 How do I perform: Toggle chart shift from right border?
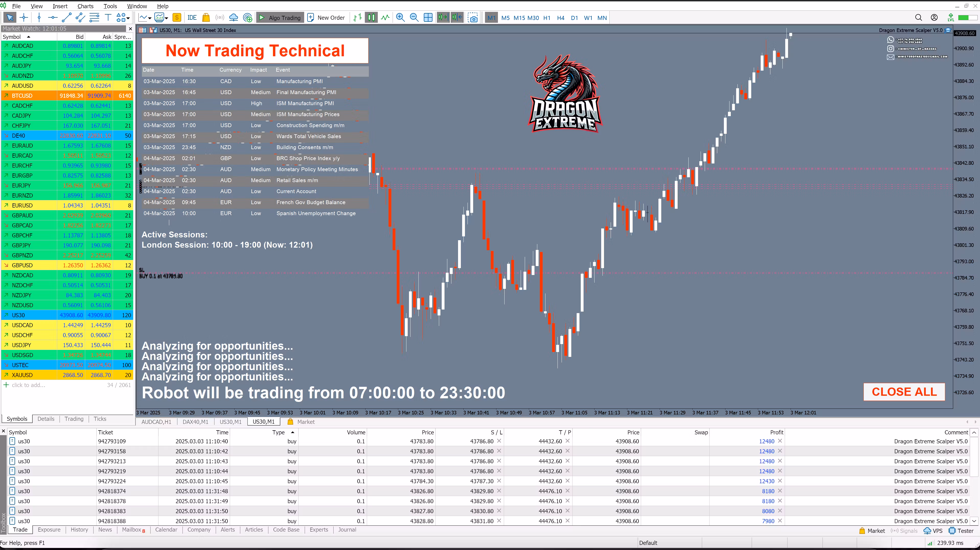point(457,17)
